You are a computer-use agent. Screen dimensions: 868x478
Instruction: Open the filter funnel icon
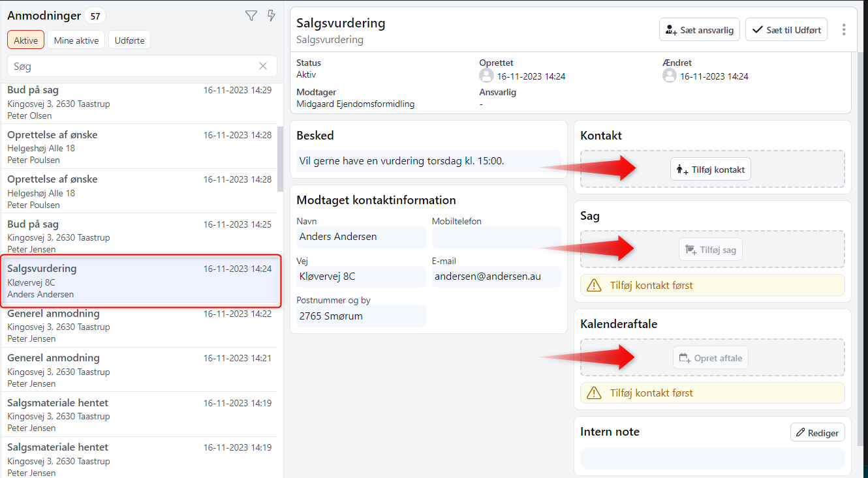click(251, 16)
